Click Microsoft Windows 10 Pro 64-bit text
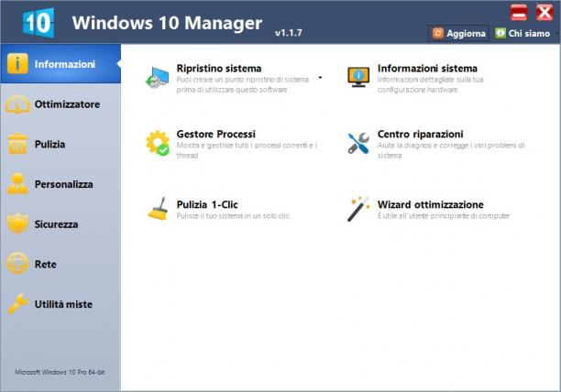561x392 pixels. pos(60,372)
